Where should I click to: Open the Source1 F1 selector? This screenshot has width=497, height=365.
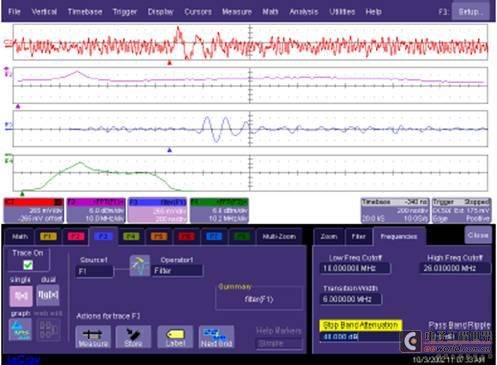(x=95, y=272)
